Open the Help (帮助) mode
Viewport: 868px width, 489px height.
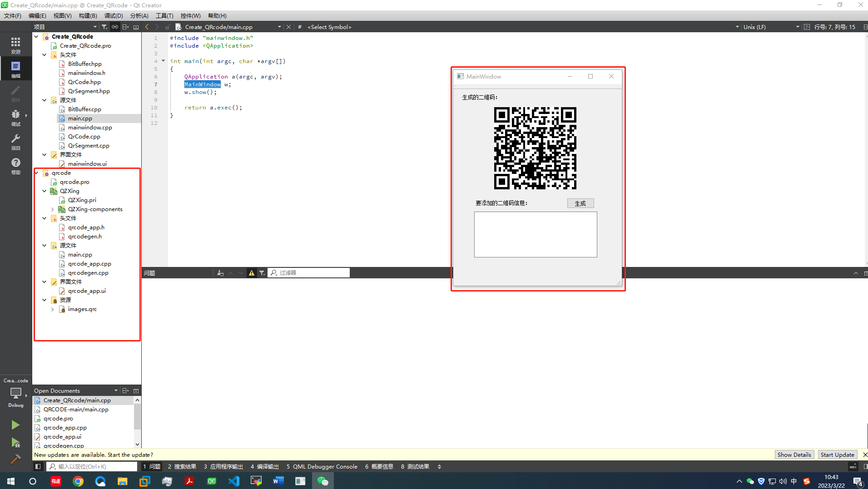point(15,165)
